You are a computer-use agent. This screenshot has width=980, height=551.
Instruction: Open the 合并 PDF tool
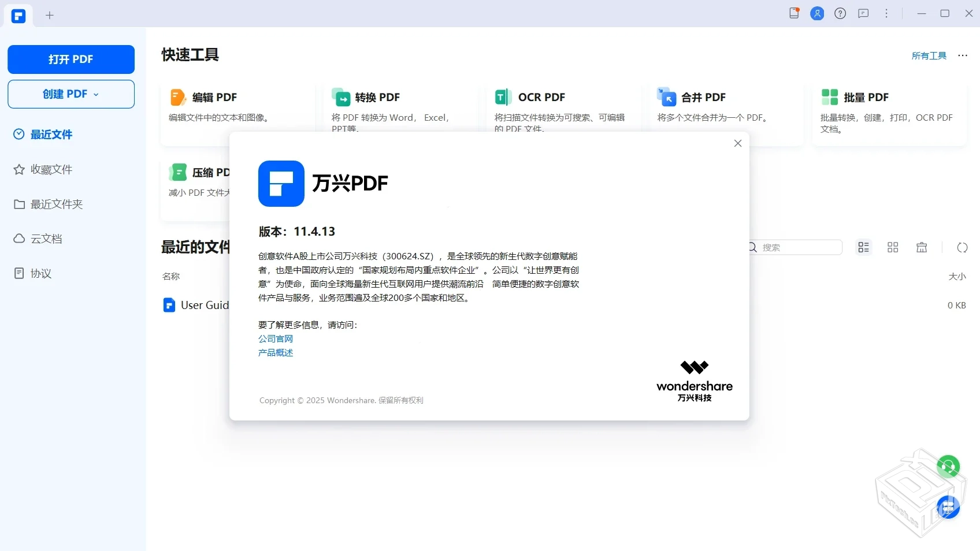click(x=702, y=97)
